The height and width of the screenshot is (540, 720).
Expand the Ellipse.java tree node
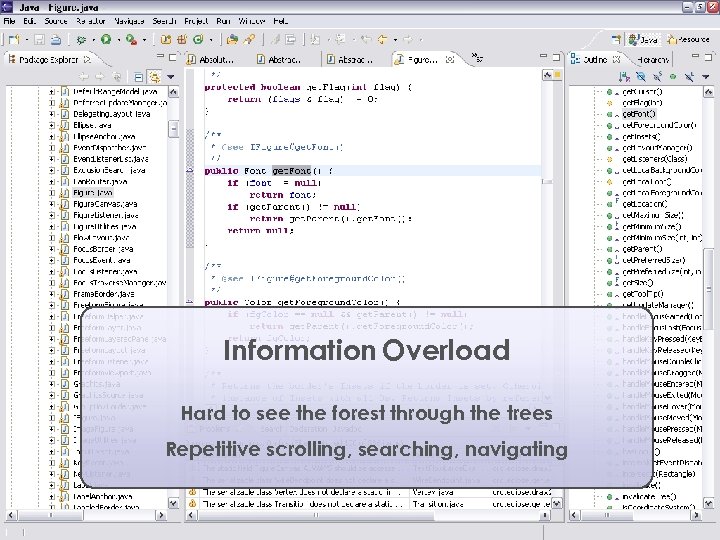coord(51,125)
